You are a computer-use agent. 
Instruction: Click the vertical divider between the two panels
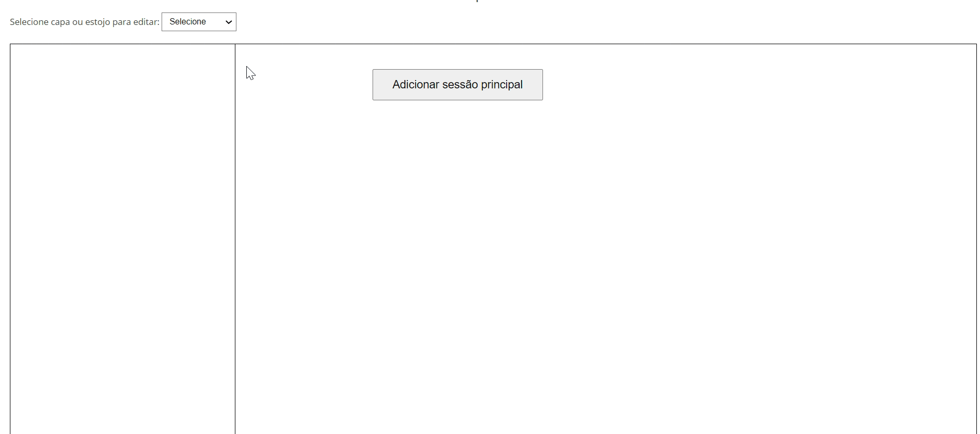235,239
